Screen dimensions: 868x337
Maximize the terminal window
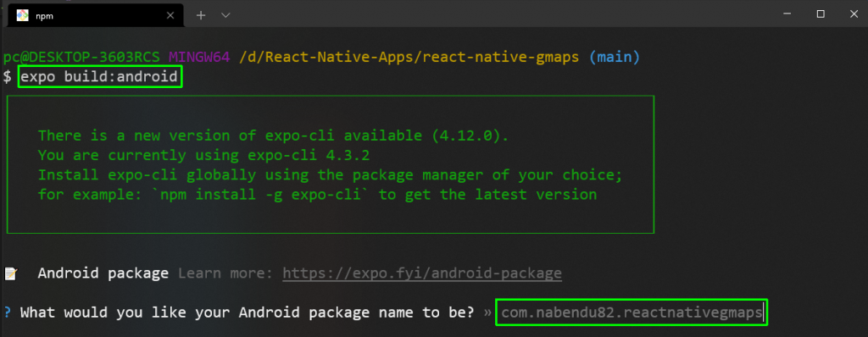point(821,14)
